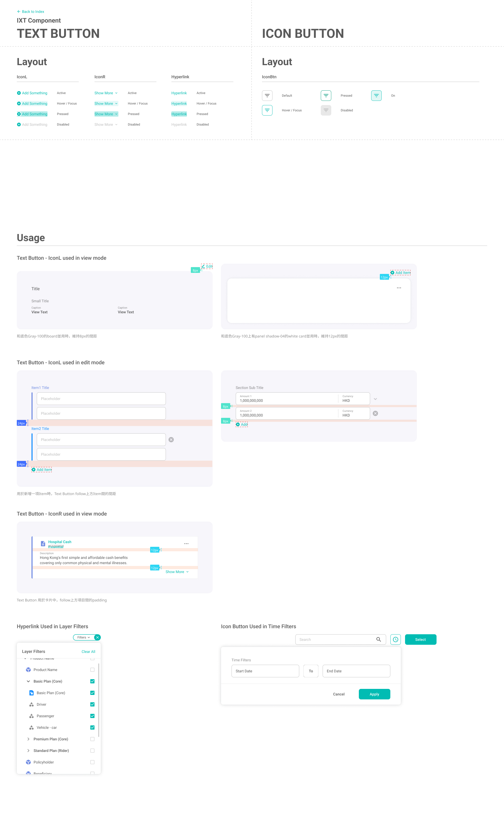Tick the Policyholder checkbox
Image resolution: width=504 pixels, height=816 pixels.
coord(92,762)
